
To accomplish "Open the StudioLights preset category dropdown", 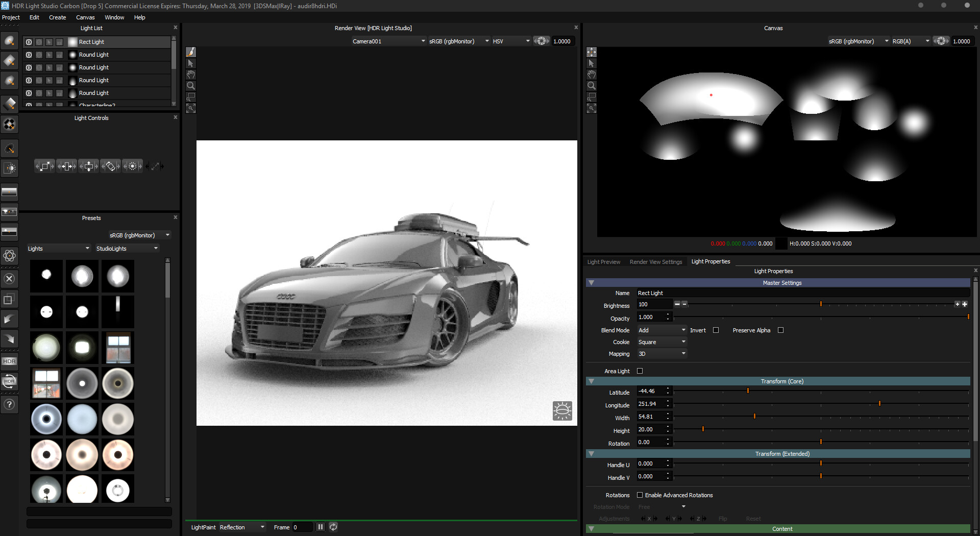I will 127,249.
